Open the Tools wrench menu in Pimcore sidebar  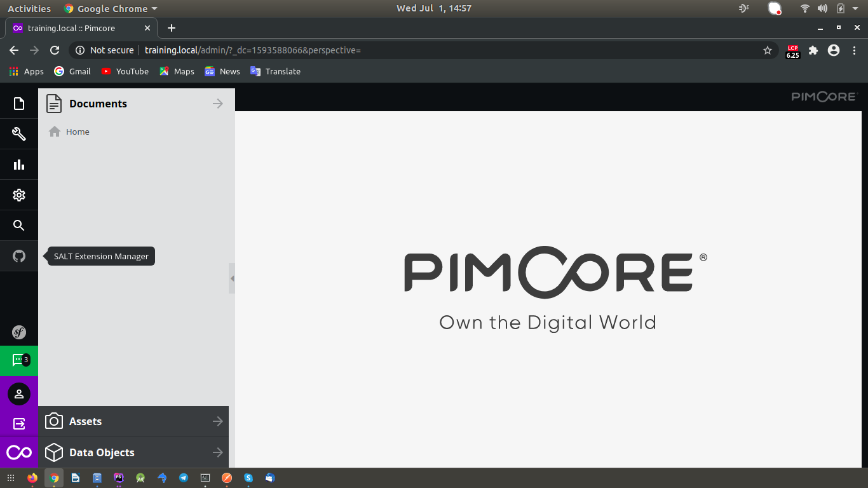pos(19,134)
